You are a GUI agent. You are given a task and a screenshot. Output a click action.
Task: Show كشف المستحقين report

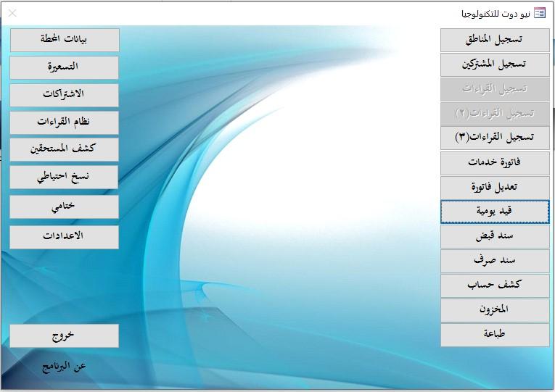coord(64,149)
